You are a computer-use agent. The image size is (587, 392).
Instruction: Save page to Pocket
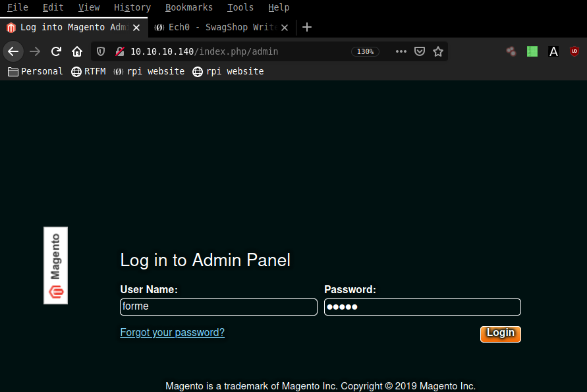tap(420, 51)
